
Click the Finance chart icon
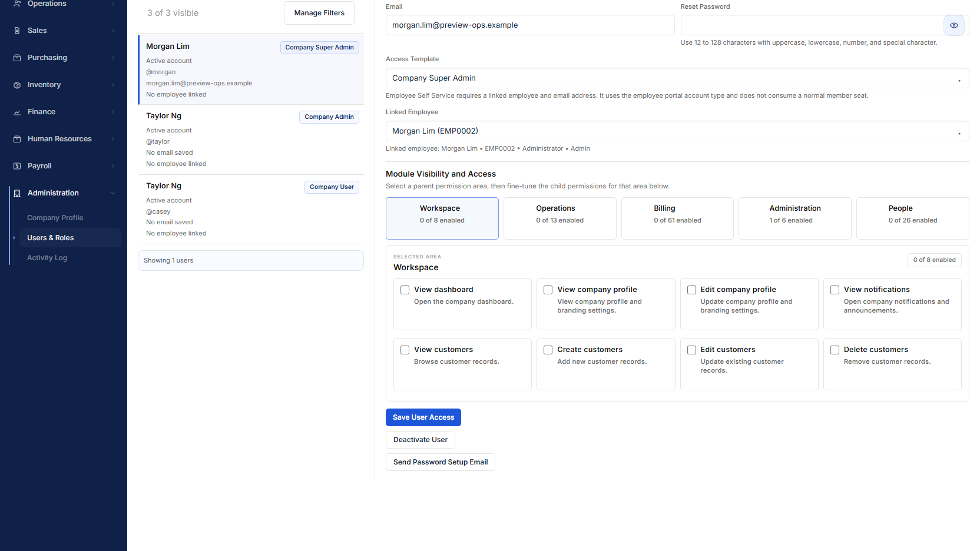pos(17,112)
